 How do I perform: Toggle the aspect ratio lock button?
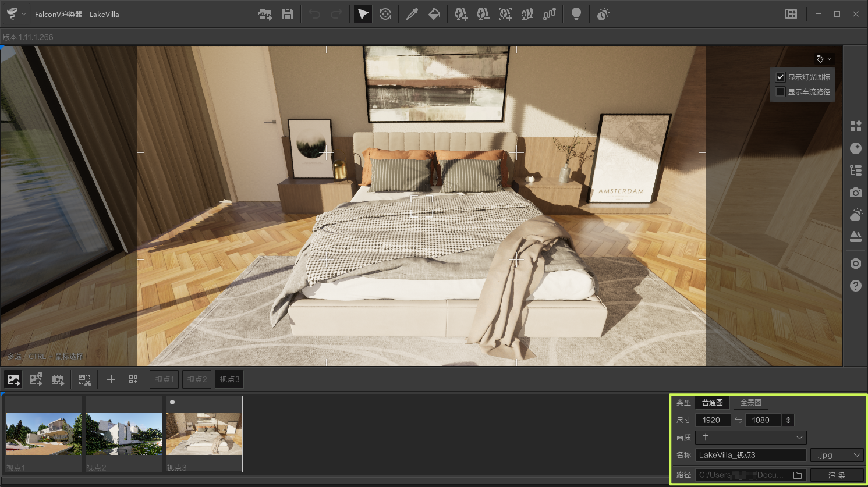click(x=788, y=420)
